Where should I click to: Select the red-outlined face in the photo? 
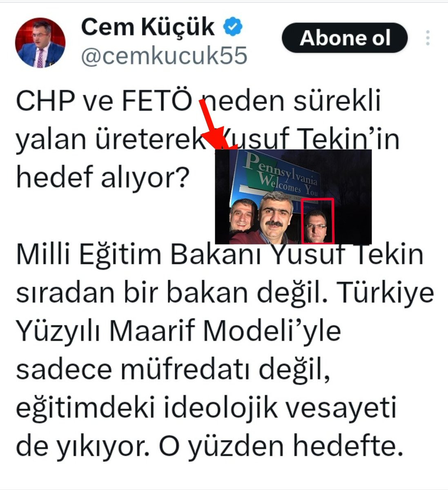(x=317, y=221)
